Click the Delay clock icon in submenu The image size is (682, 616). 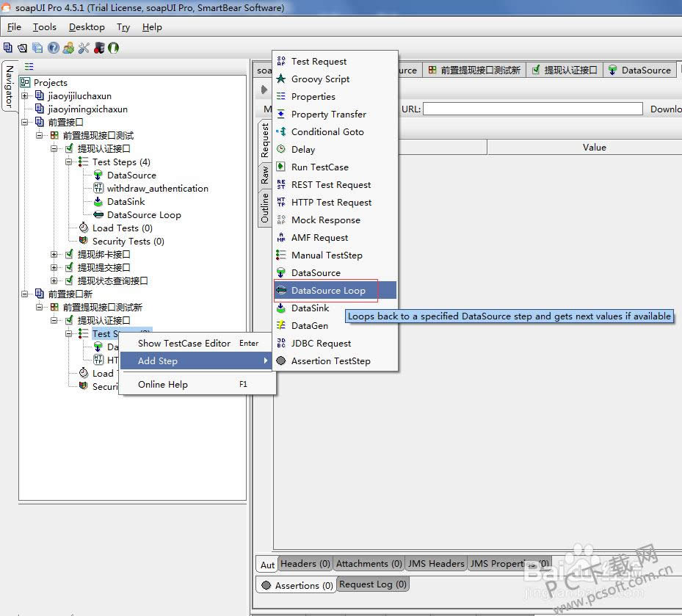click(x=280, y=150)
